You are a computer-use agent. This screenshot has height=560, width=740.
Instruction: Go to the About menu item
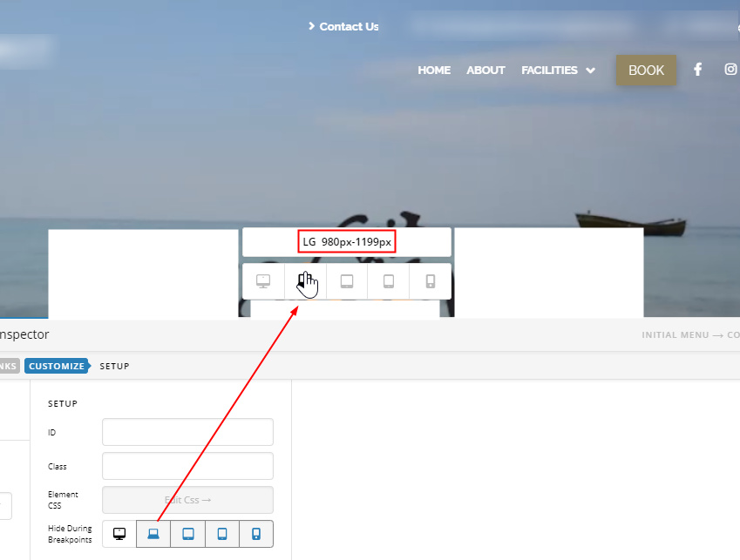485,71
